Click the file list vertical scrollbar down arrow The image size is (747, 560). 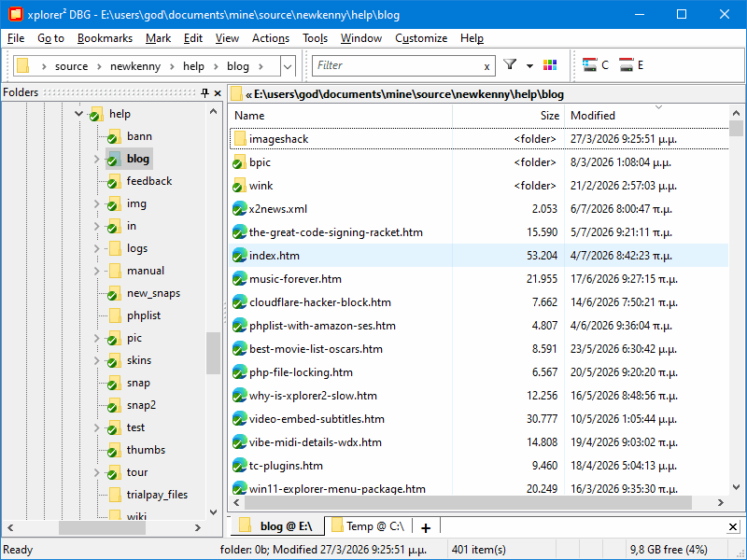click(x=736, y=487)
